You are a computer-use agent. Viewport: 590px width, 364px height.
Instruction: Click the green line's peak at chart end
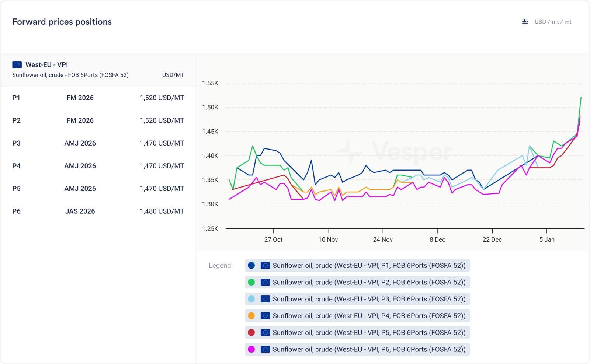point(581,98)
